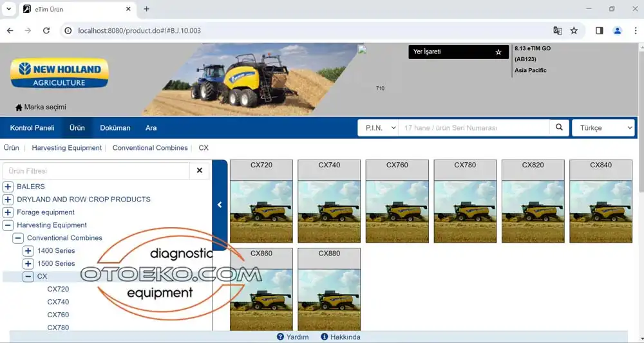The image size is (644, 343).
Task: Click the home icon for Marka seçimi
Action: coord(19,107)
